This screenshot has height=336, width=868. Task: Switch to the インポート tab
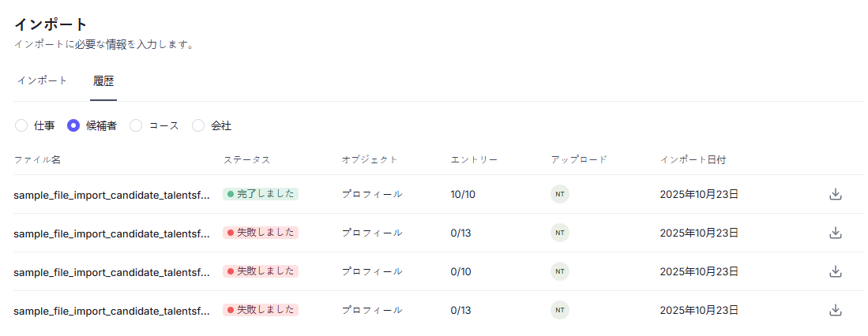[43, 80]
